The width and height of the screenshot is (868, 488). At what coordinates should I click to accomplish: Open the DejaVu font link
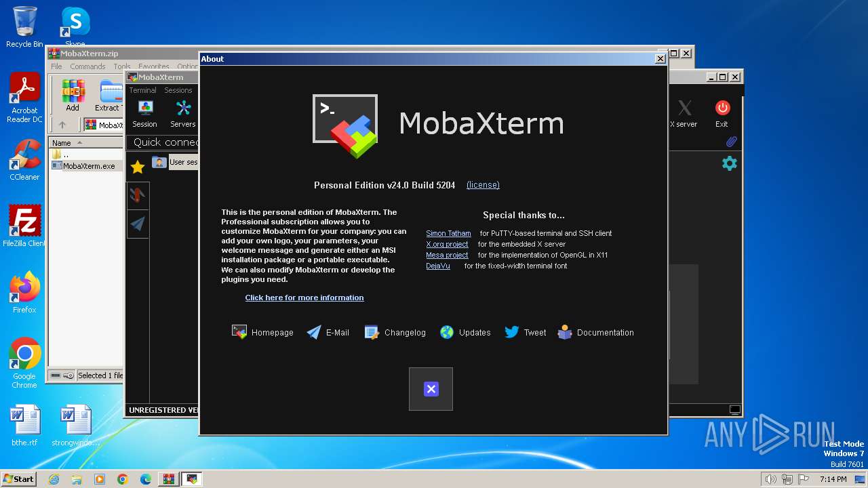tap(437, 266)
